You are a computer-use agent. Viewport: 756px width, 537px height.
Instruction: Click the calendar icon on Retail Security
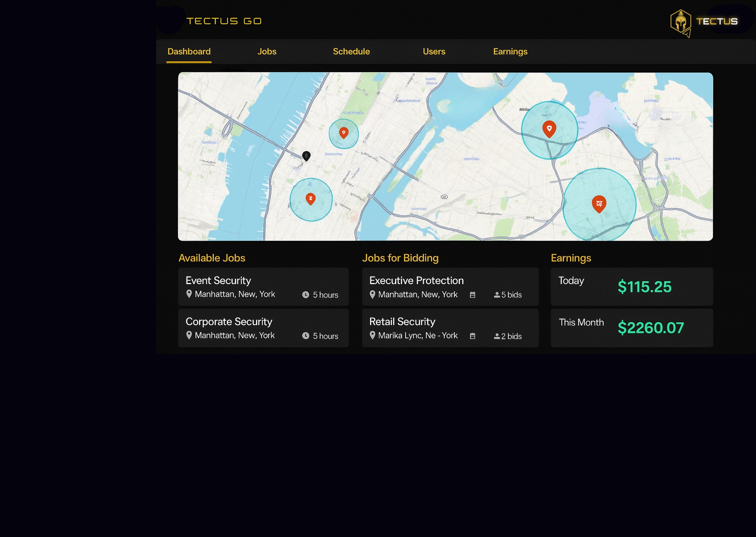click(472, 336)
